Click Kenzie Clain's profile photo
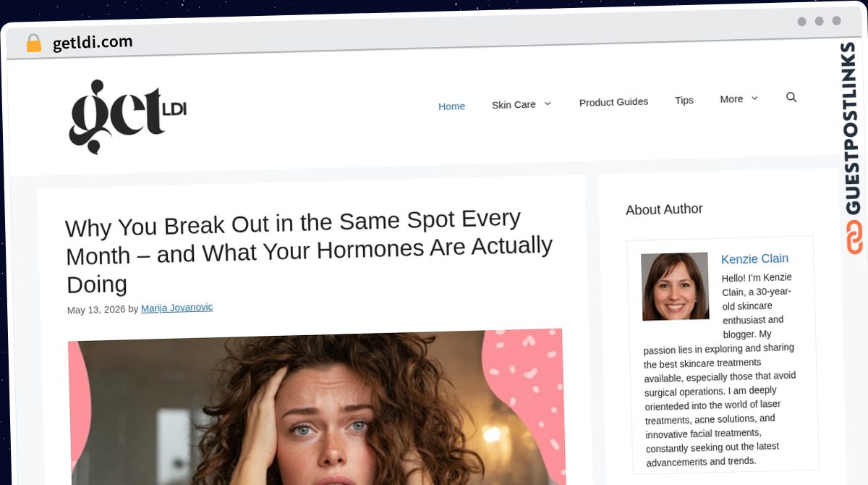The width and height of the screenshot is (868, 485). (675, 287)
